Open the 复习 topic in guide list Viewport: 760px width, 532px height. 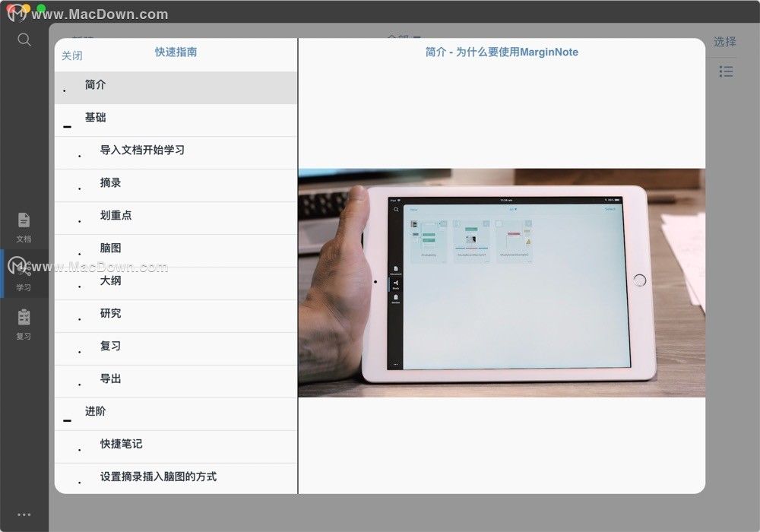pyautogui.click(x=176, y=349)
